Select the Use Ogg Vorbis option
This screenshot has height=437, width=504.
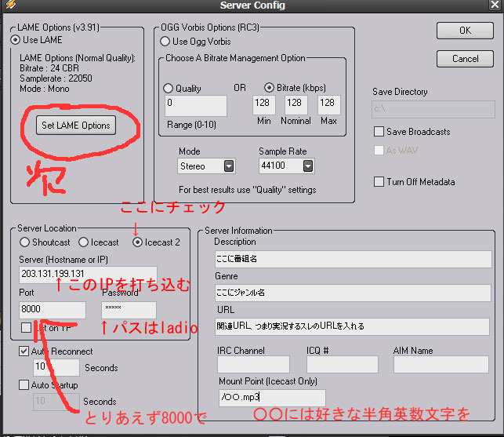(165, 42)
